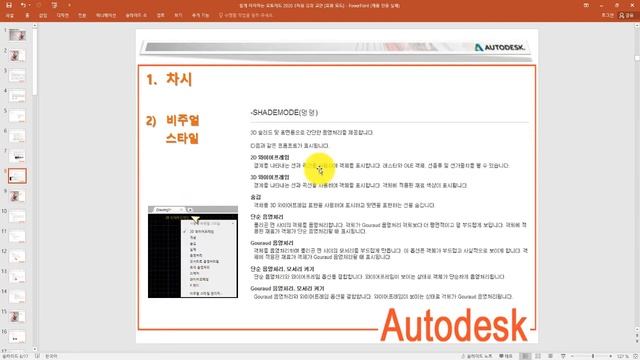Viewport: 640px width, 360px height.
Task: Switch to Reading view icon
Action: click(550, 356)
